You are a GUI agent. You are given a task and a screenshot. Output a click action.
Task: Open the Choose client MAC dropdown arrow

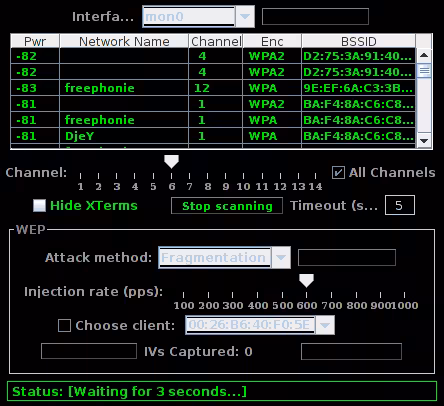click(325, 325)
